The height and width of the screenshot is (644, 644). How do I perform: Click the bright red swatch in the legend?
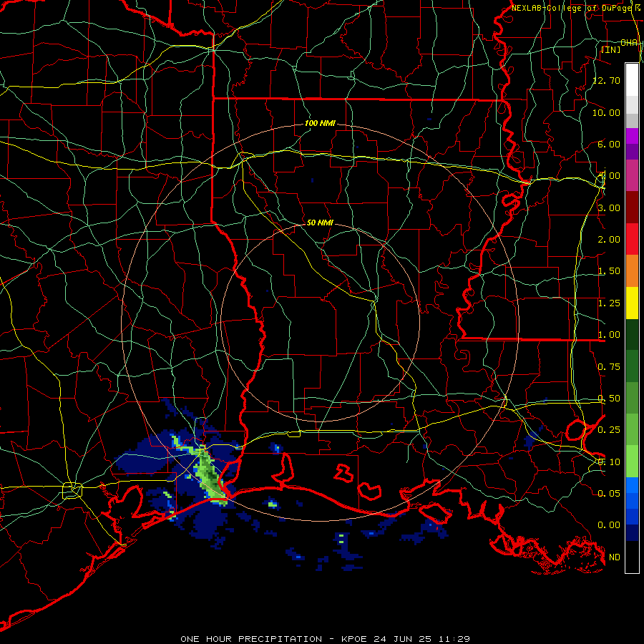point(632,240)
